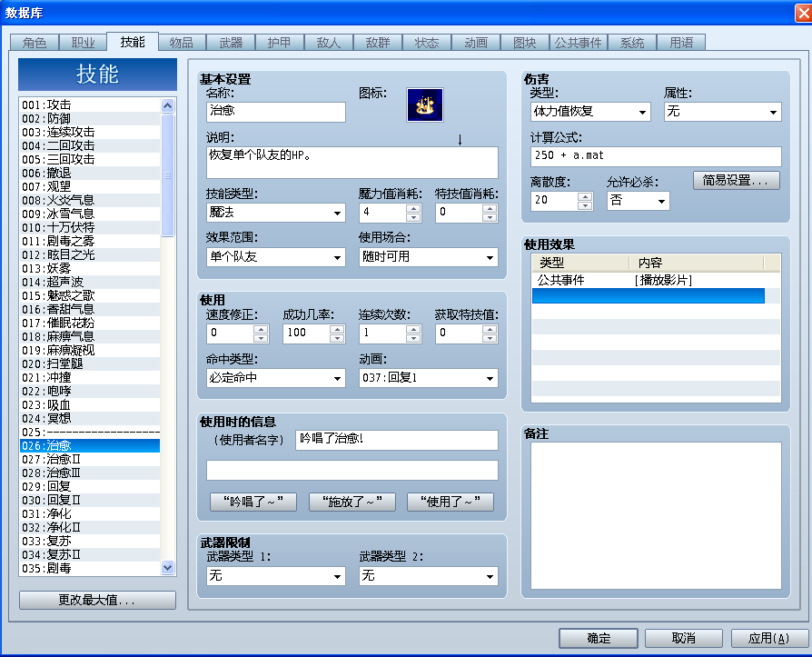
Task: Click the 应用(A) button
Action: 769,638
